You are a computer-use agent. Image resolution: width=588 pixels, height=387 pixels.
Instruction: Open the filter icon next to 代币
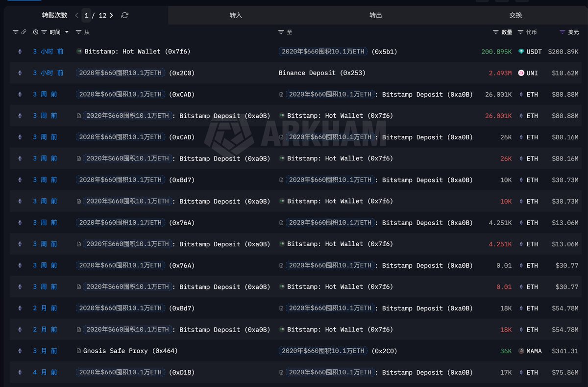520,32
